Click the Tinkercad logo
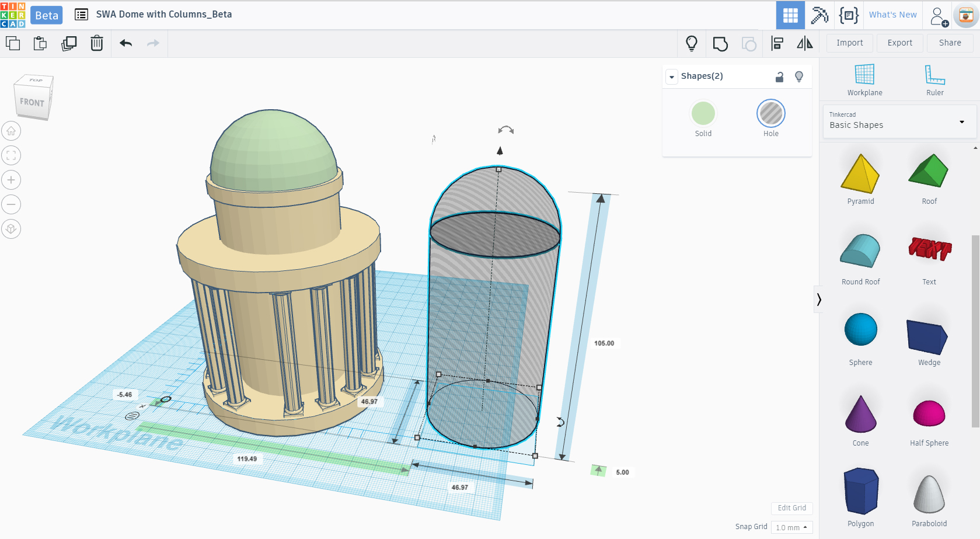This screenshot has width=980, height=539. pyautogui.click(x=13, y=15)
